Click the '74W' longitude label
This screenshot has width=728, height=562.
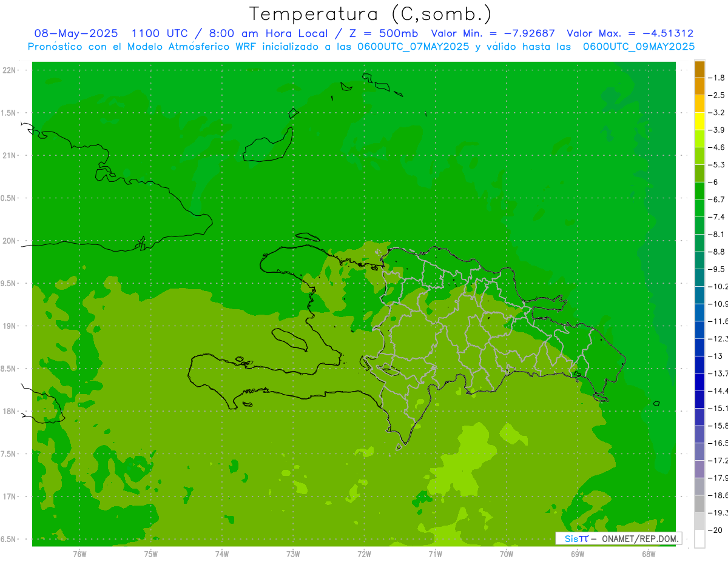point(222,554)
